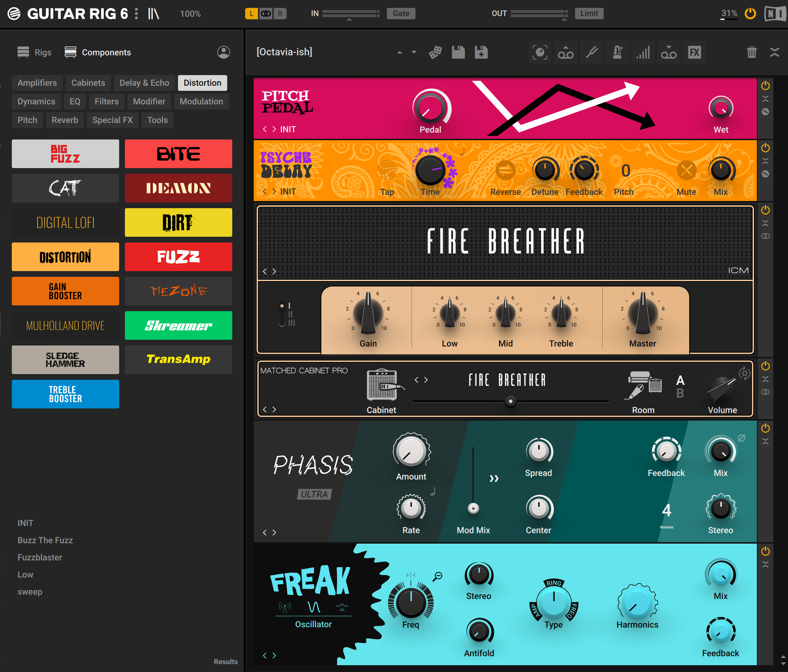Mute the Psyche Delay
Screen dimensions: 788x672
click(686, 171)
